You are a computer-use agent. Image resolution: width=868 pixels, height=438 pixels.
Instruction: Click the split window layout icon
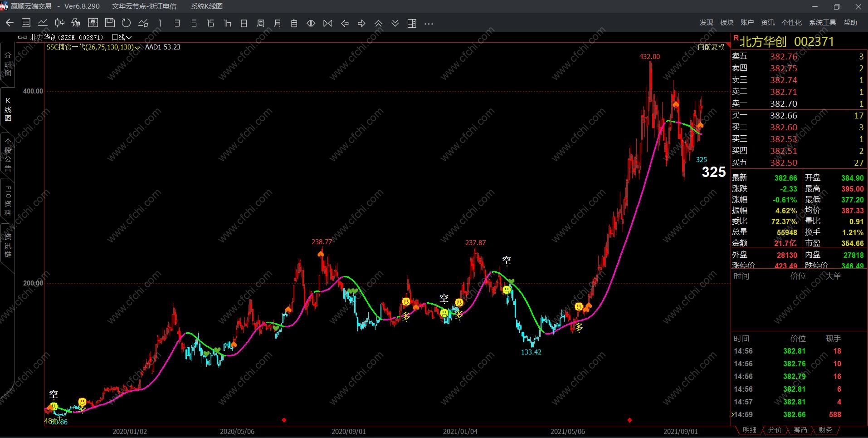coord(412,23)
